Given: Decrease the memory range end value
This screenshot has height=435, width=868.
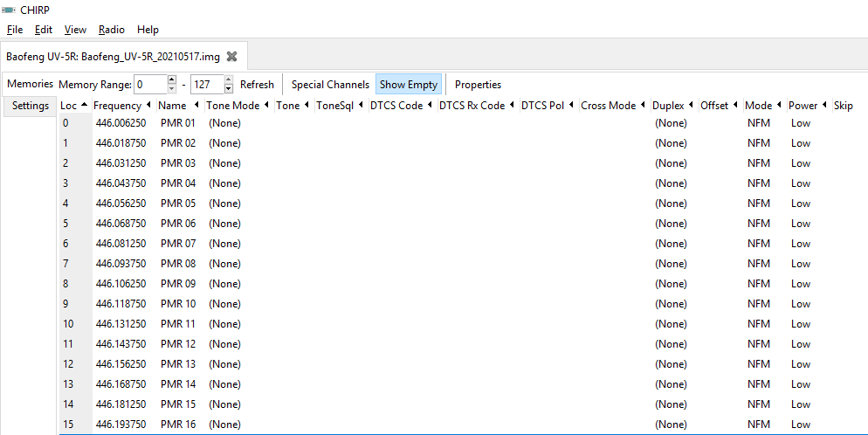Looking at the screenshot, I should coord(229,89).
